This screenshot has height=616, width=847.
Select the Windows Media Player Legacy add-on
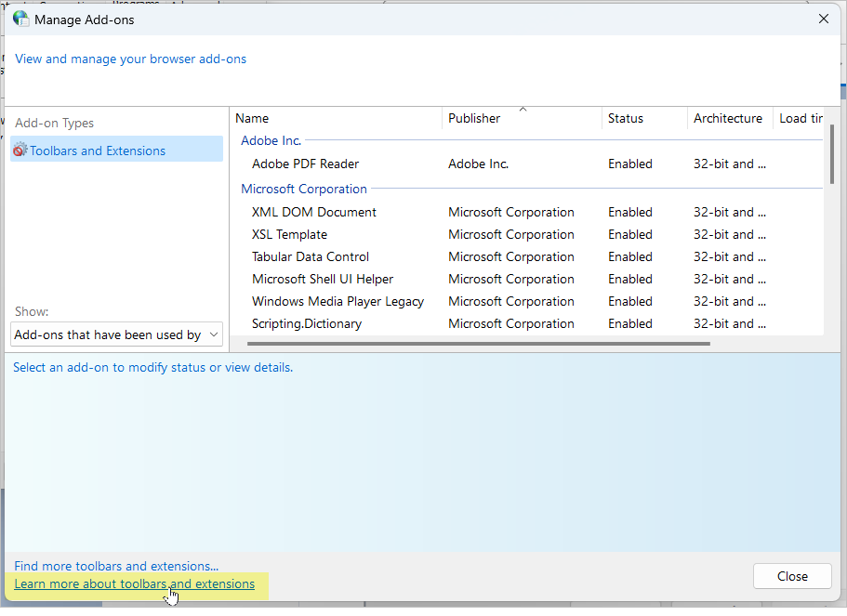pyautogui.click(x=337, y=301)
